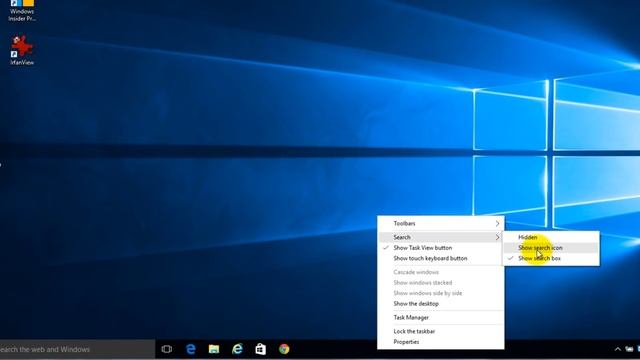Toggle Show Task View button option
The width and height of the screenshot is (640, 360).
[x=441, y=248]
